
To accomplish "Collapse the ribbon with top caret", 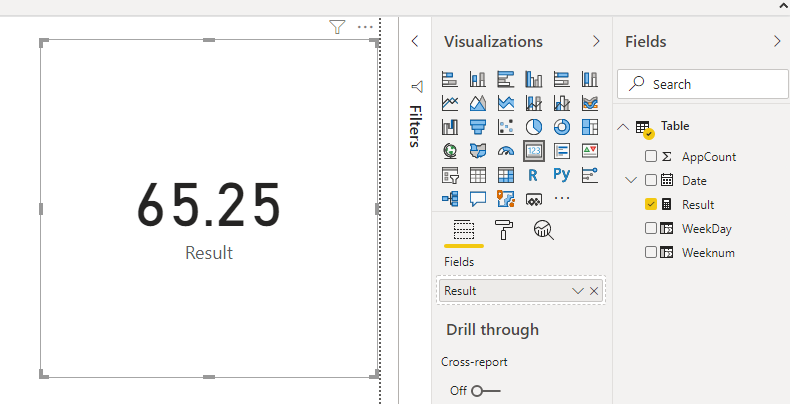I will [x=783, y=7].
